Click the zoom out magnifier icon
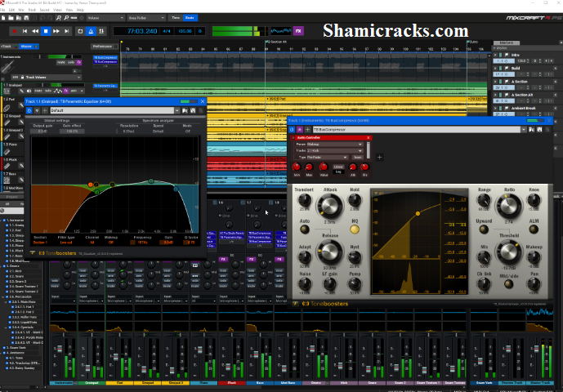563x392 pixels. 66,18
